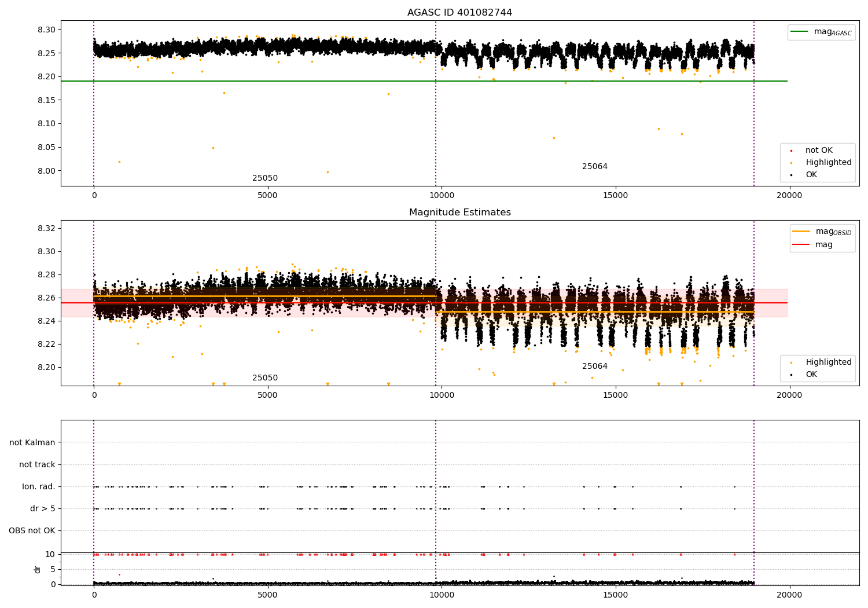Click the '8.24' y-tick in Magnitude Estimates plot
This screenshot has width=868, height=608.
[47, 321]
